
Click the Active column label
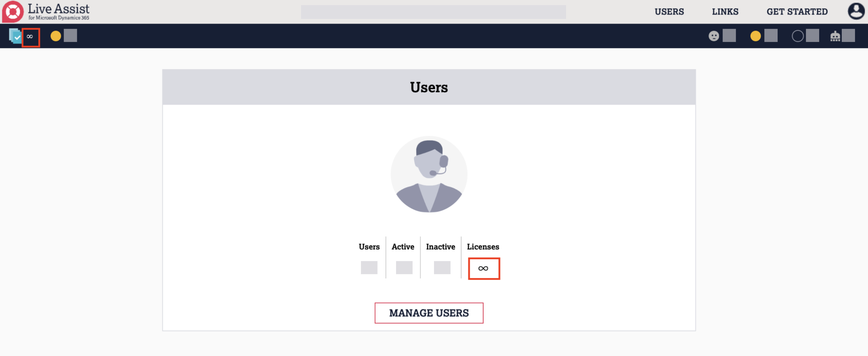point(403,247)
